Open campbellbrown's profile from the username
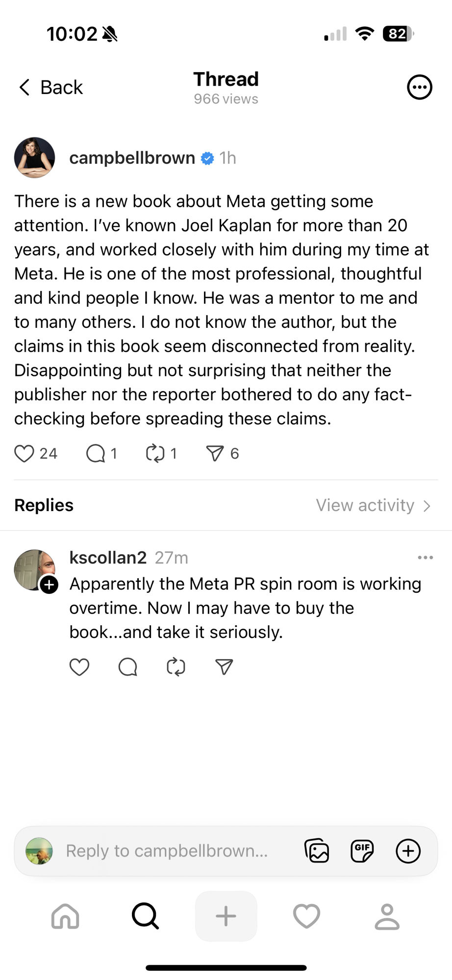The width and height of the screenshot is (452, 980). (132, 158)
